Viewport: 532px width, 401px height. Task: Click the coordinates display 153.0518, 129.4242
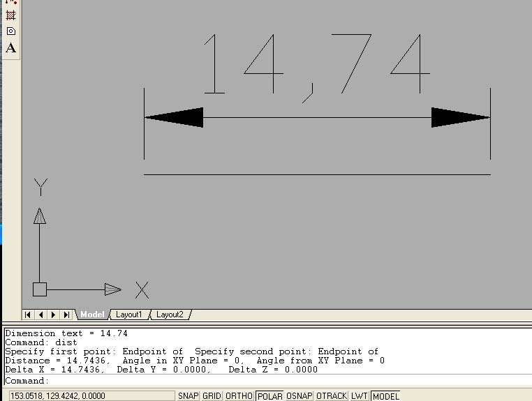pos(91,396)
